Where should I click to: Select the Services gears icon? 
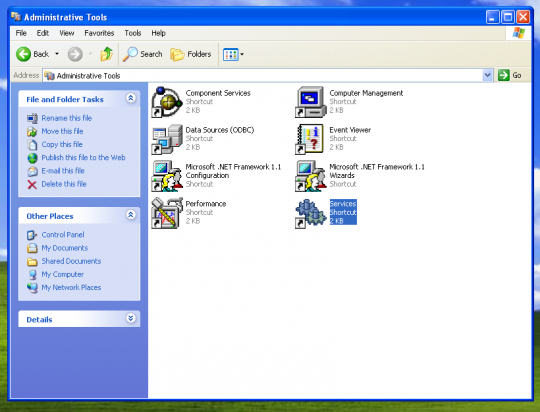tap(311, 213)
